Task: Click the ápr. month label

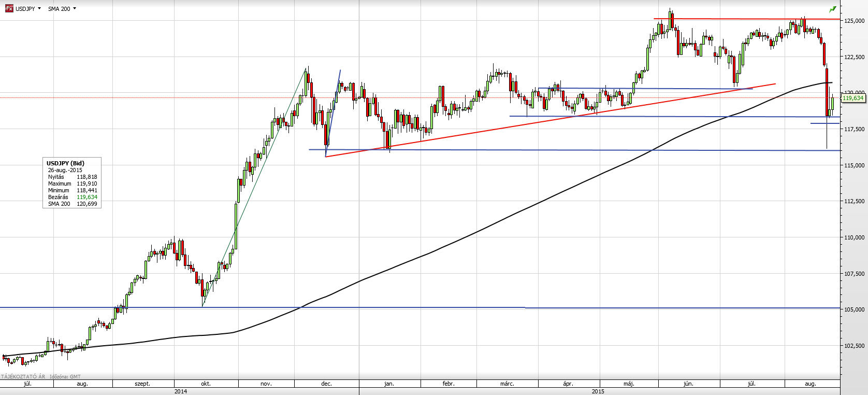Action: 568,384
